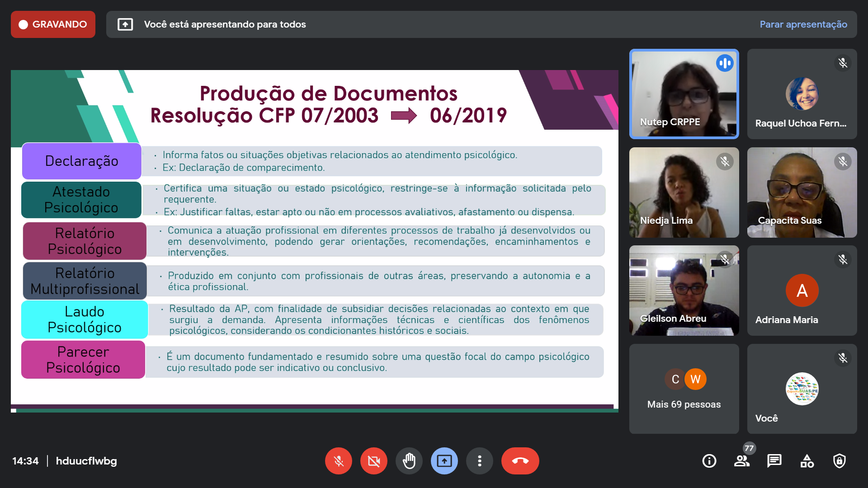Viewport: 868px width, 488px height.
Task: Hang up and leave the call
Action: coord(520,461)
